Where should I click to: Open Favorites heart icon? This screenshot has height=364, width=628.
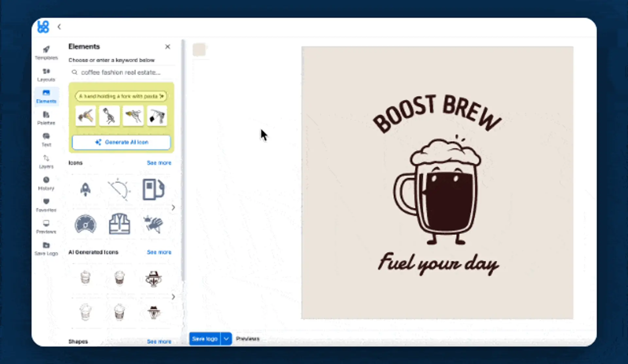point(46,202)
